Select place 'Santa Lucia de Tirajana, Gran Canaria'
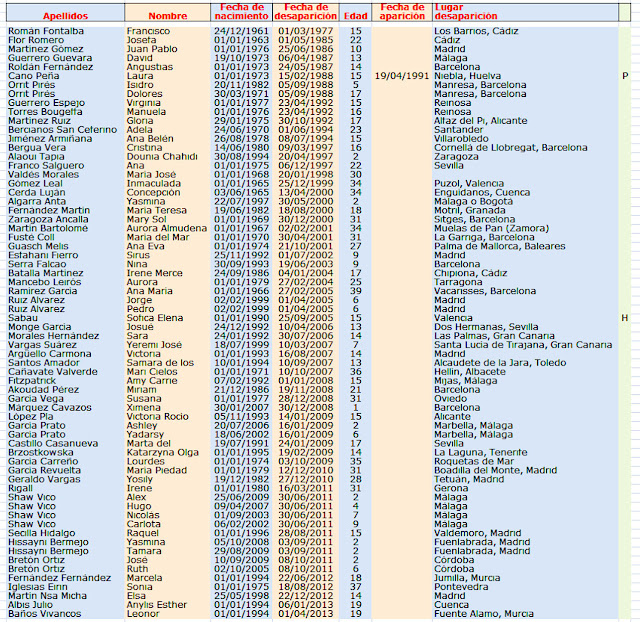This screenshot has height=622, width=640. [x=523, y=345]
